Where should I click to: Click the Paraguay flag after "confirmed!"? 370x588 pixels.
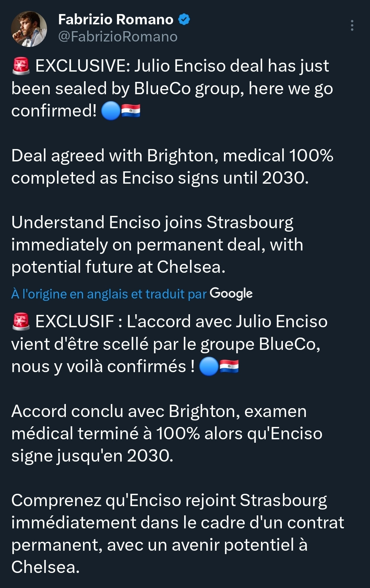coord(131,111)
